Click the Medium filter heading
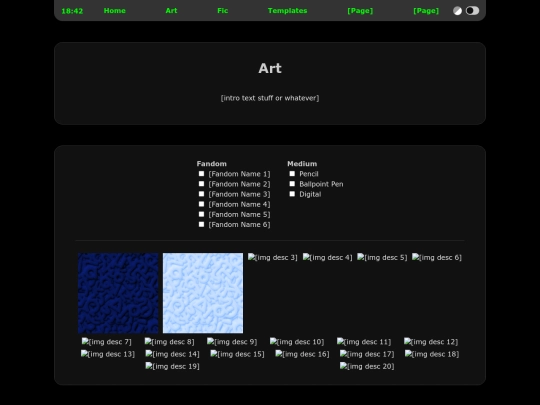The width and height of the screenshot is (540, 405). [302, 164]
